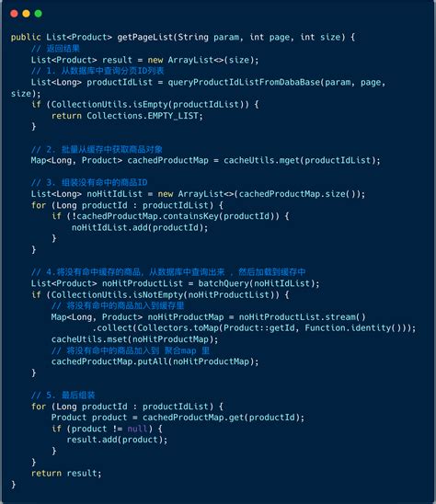Image resolution: width=436 pixels, height=504 pixels.
Task: Click Collections.EMPTY_LIST in the return statement
Action: (143, 116)
